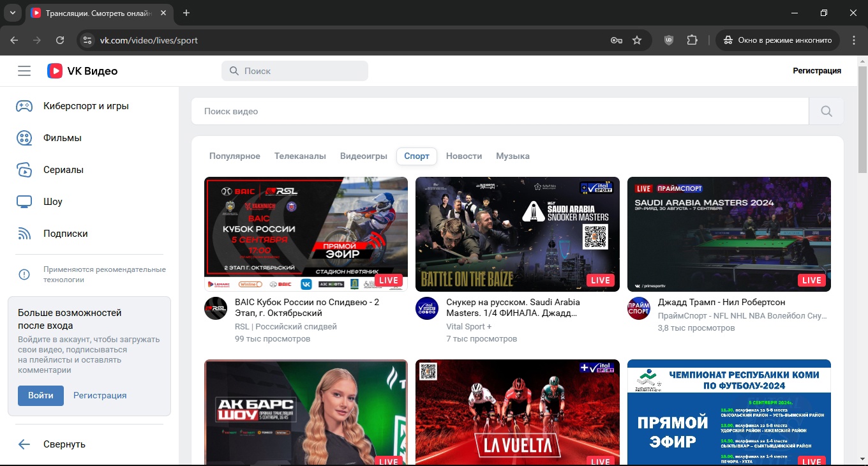Open the Saudi Arabia Snooker Masters thumbnail

pyautogui.click(x=518, y=234)
